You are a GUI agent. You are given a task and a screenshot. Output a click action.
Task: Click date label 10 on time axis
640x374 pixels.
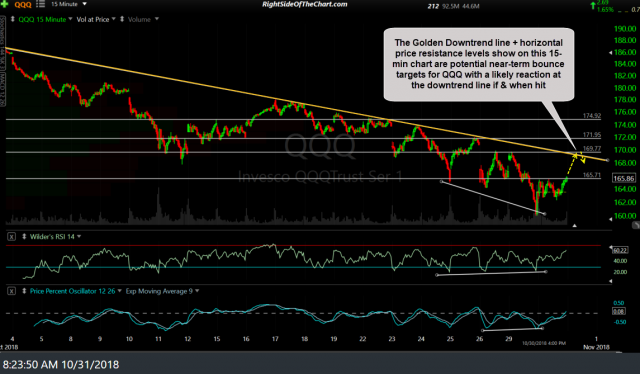point(129,339)
